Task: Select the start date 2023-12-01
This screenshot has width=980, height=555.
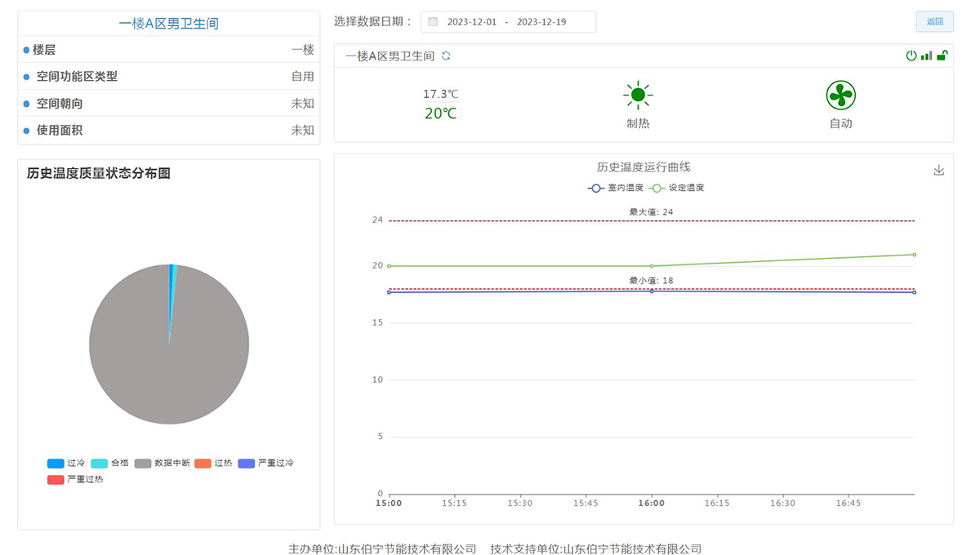Action: [x=472, y=22]
